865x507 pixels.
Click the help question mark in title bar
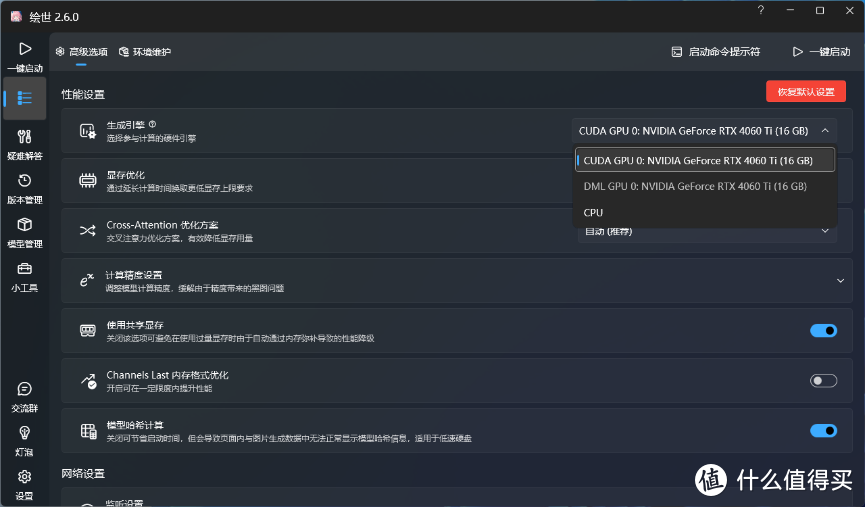pyautogui.click(x=761, y=10)
